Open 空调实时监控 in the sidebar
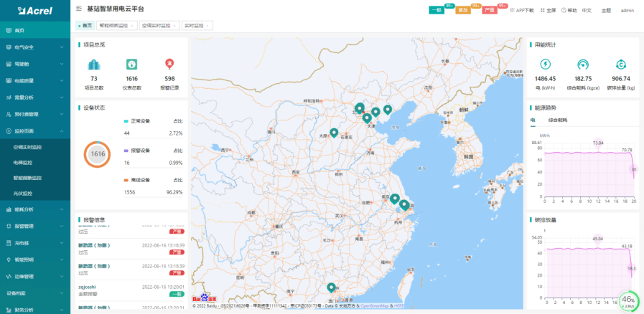Image resolution: width=644 pixels, height=314 pixels. pos(27,147)
